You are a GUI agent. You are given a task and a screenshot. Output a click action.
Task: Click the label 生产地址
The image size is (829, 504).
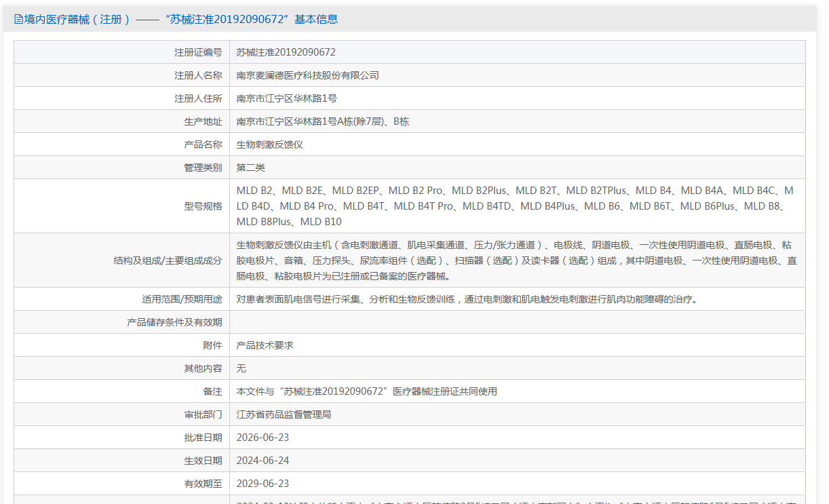point(203,121)
